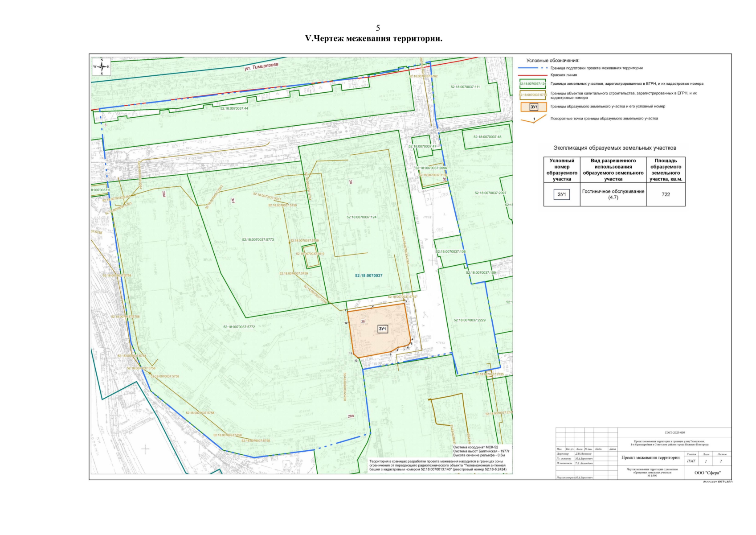Image resolution: width=756 pixels, height=535 pixels.
Task: Click document code ПМТ-2025-009 in title block
Action: pyautogui.click(x=674, y=432)
